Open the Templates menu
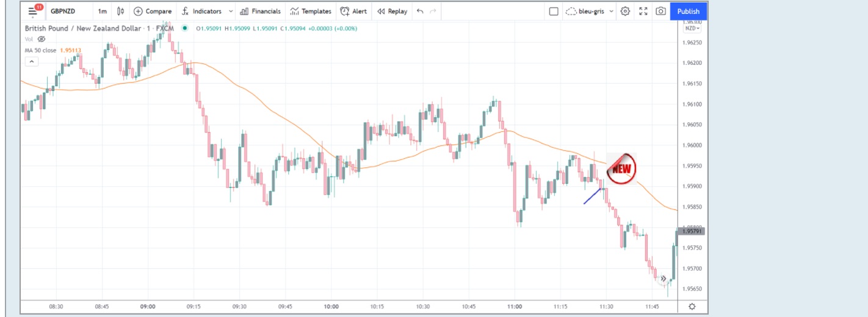 coord(311,11)
